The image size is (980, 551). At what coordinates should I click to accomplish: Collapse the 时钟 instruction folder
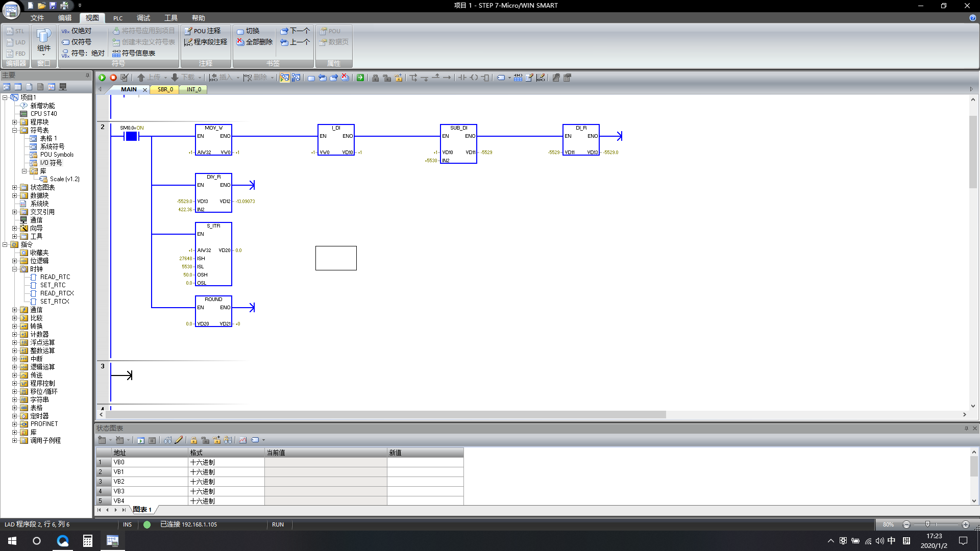15,269
